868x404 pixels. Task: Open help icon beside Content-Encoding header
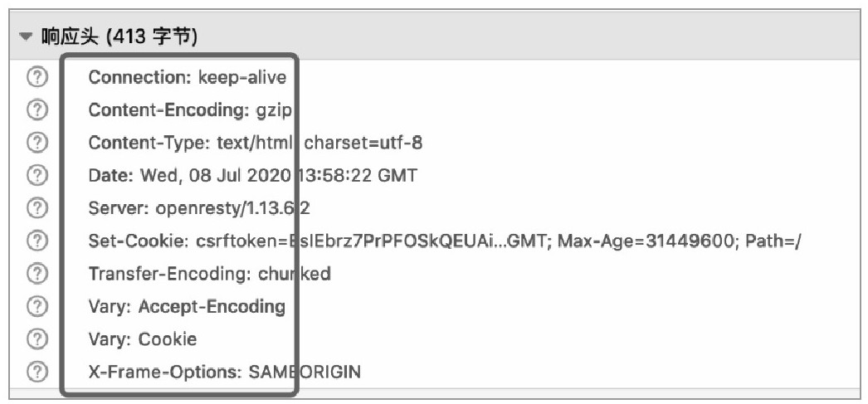pyautogui.click(x=37, y=110)
